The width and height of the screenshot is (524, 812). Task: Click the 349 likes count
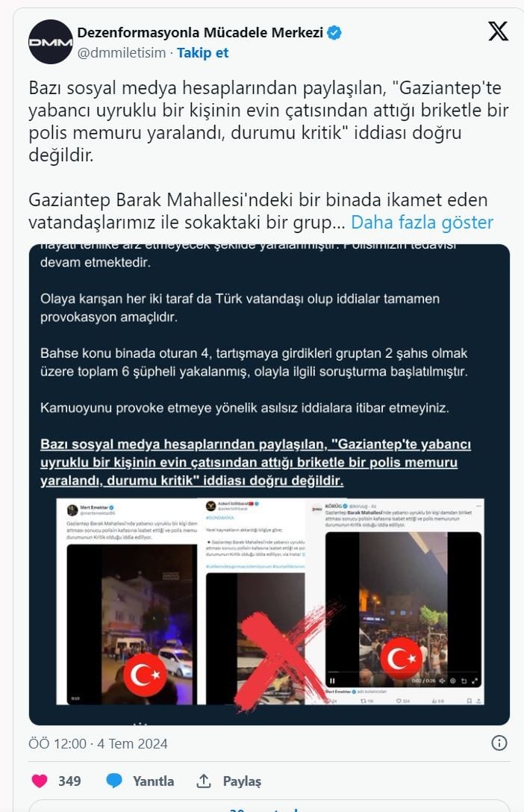(69, 781)
